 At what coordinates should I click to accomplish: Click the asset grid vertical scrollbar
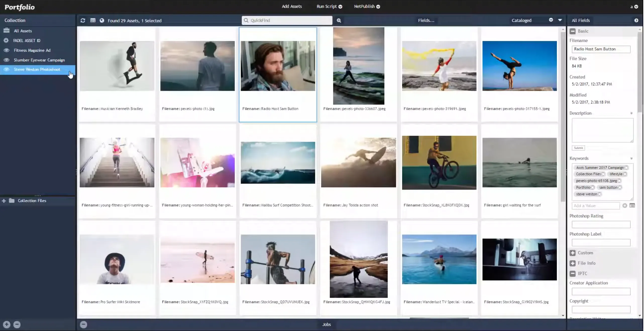[563, 117]
